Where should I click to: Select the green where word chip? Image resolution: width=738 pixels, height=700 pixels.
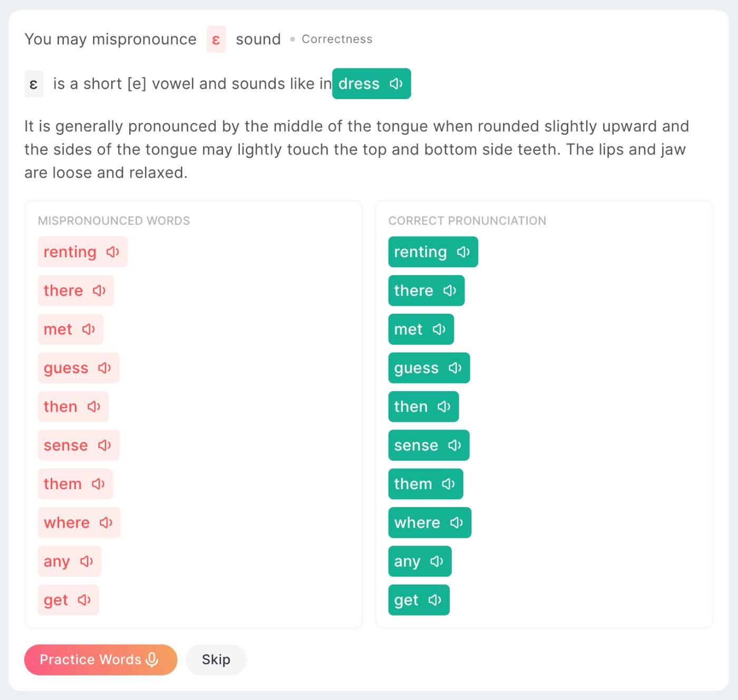pyautogui.click(x=417, y=522)
